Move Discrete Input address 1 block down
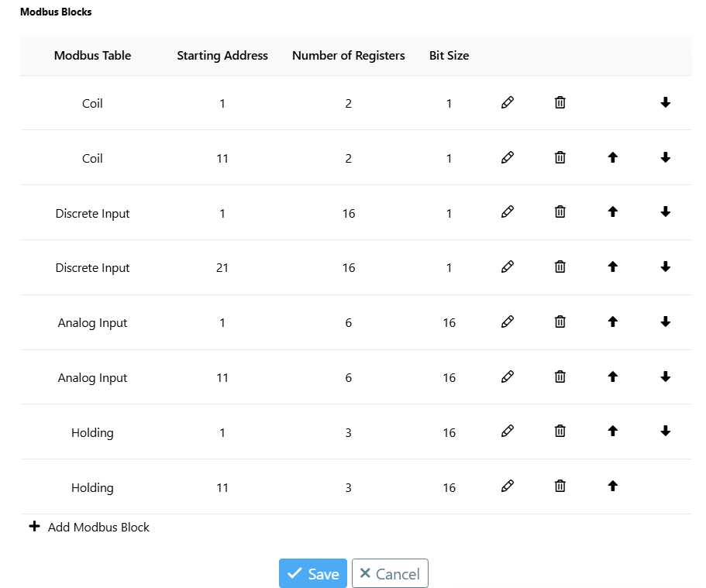 (666, 212)
